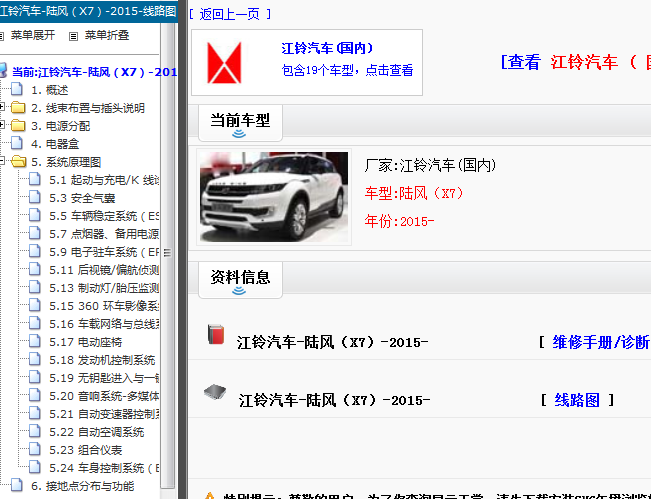Collapse the 5. 系统原理图 tree node
The image size is (651, 499).
tap(2, 161)
